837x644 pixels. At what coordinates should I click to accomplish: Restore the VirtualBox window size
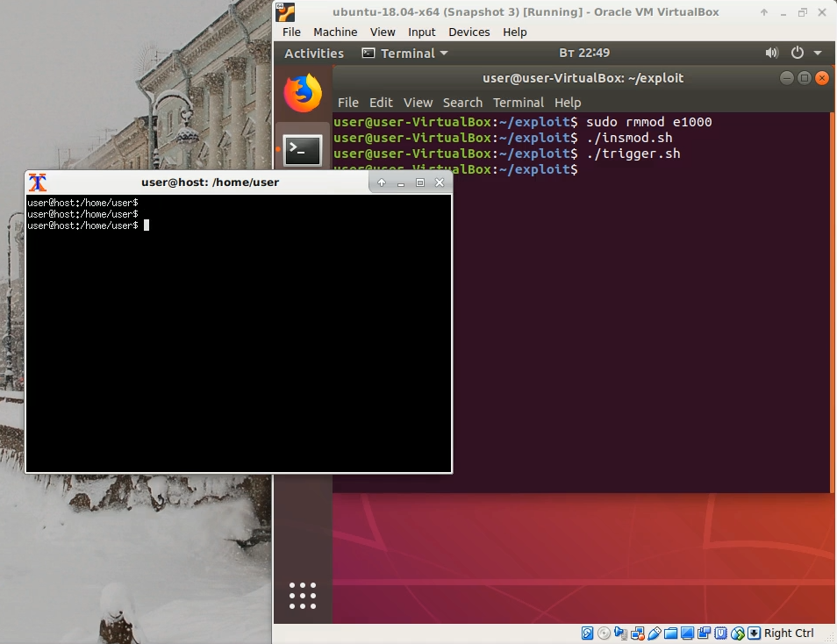[x=802, y=12]
